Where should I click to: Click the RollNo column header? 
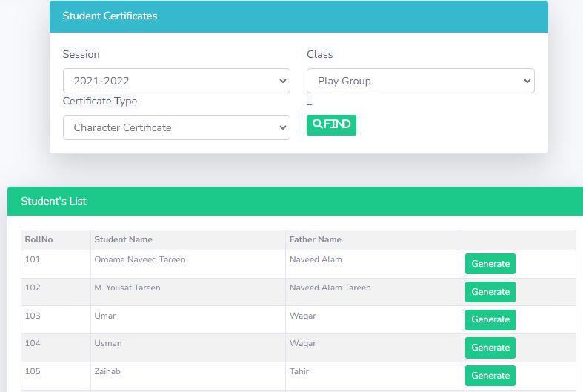(39, 239)
